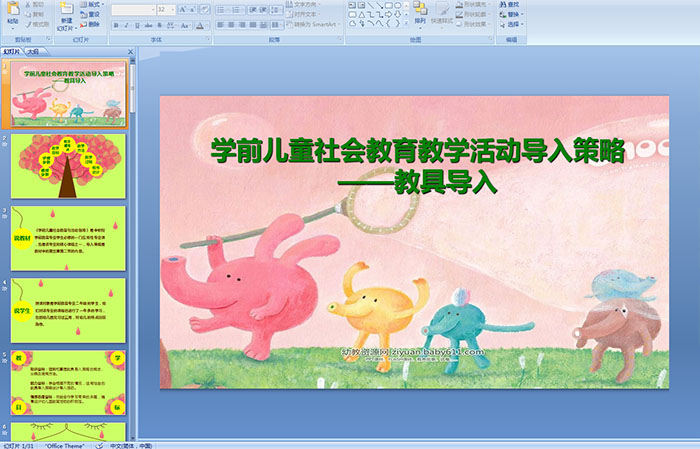700x449 pixels.
Task: Toggle Align Text Right
Action: 242,25
